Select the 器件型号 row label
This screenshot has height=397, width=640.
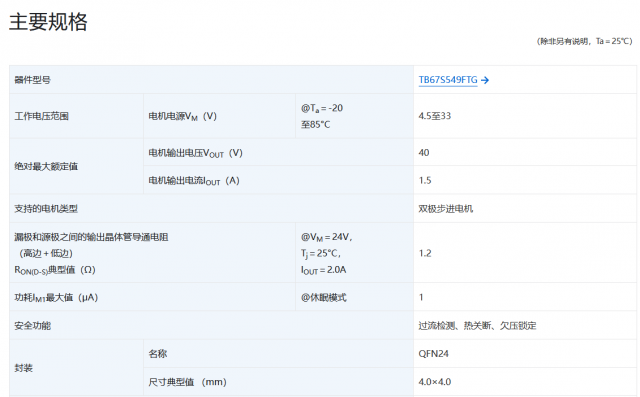(x=211, y=80)
